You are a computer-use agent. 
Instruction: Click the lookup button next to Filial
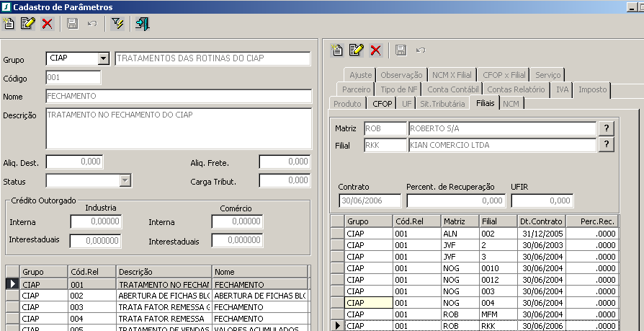pos(607,145)
